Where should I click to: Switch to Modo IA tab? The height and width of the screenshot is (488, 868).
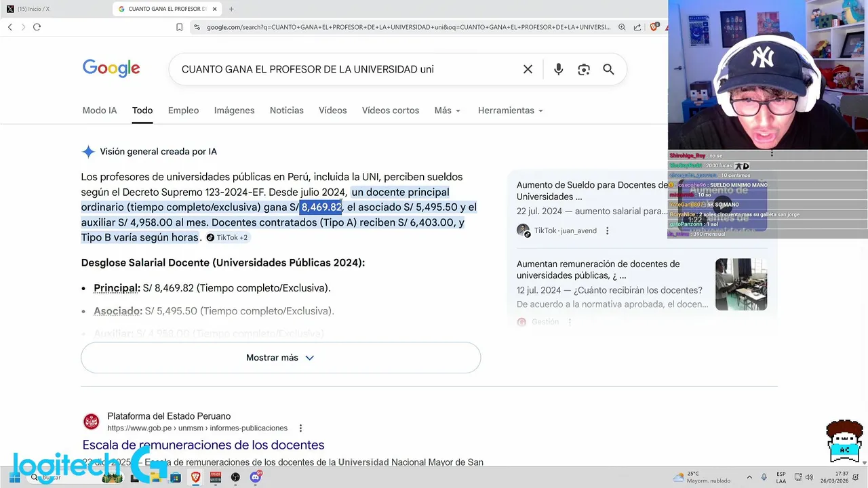[100, 110]
